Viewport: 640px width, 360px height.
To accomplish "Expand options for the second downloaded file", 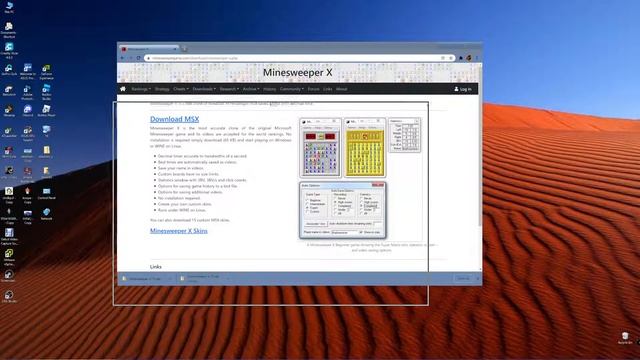I will point(228,279).
